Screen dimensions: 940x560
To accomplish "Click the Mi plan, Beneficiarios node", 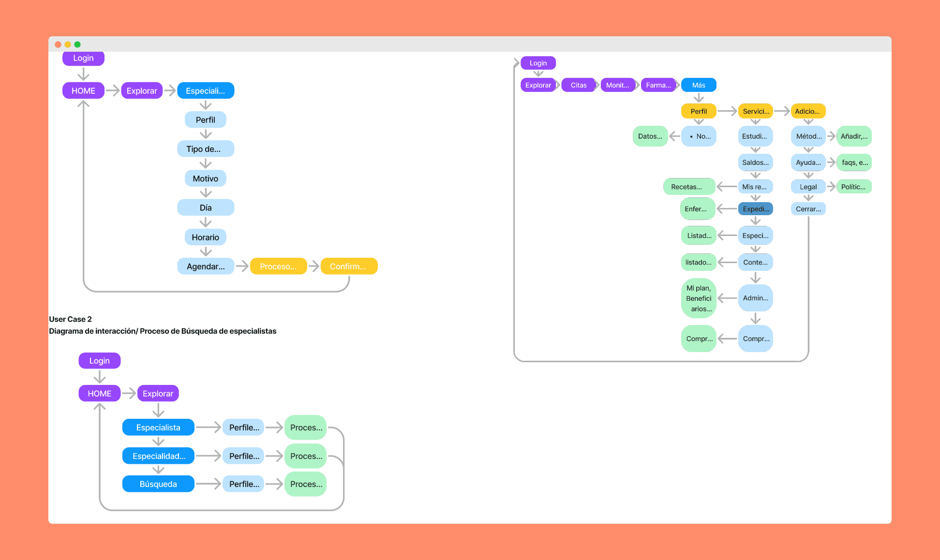I will (698, 298).
